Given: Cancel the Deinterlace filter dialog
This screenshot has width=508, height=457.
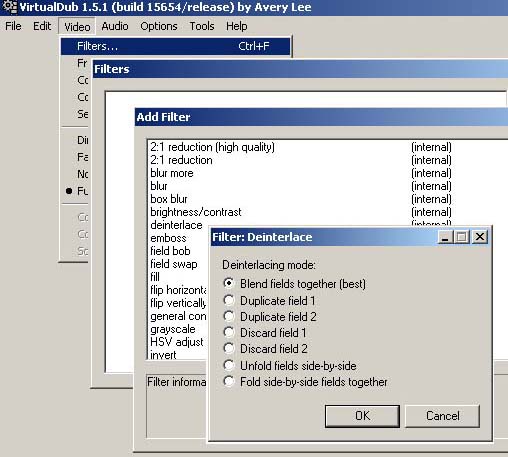Looking at the screenshot, I should click(x=443, y=416).
